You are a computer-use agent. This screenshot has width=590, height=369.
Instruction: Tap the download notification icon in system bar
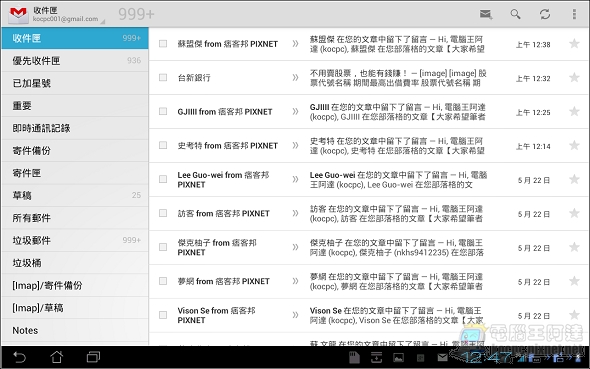click(376, 357)
